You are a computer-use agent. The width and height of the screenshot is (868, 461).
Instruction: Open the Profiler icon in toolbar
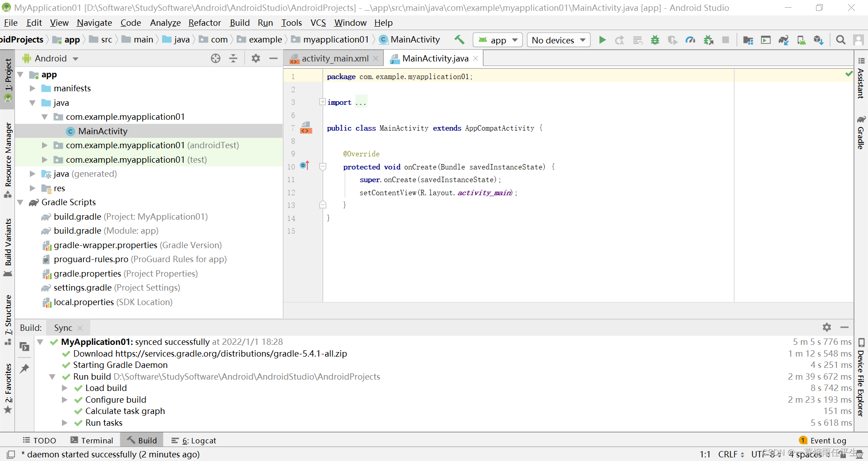pyautogui.click(x=690, y=40)
